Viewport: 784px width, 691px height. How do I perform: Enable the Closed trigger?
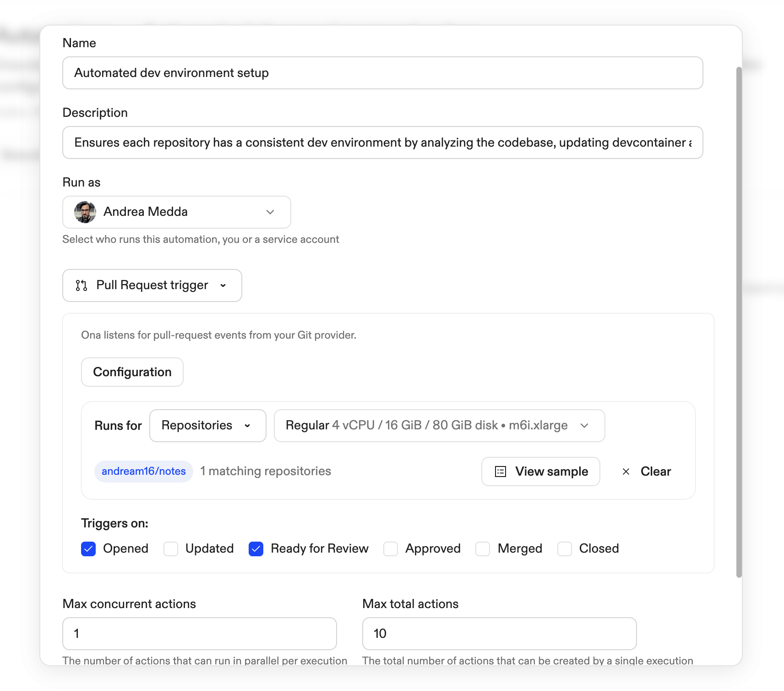pyautogui.click(x=564, y=548)
